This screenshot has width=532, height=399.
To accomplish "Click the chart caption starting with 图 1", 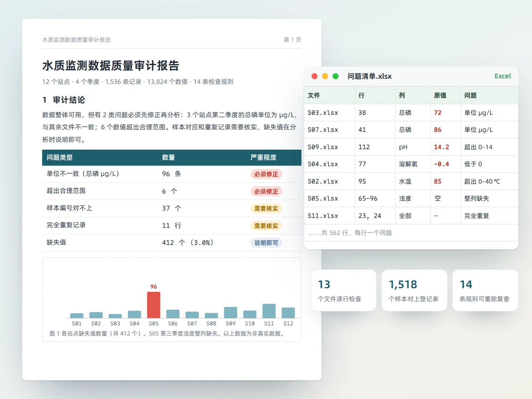I will (167, 334).
